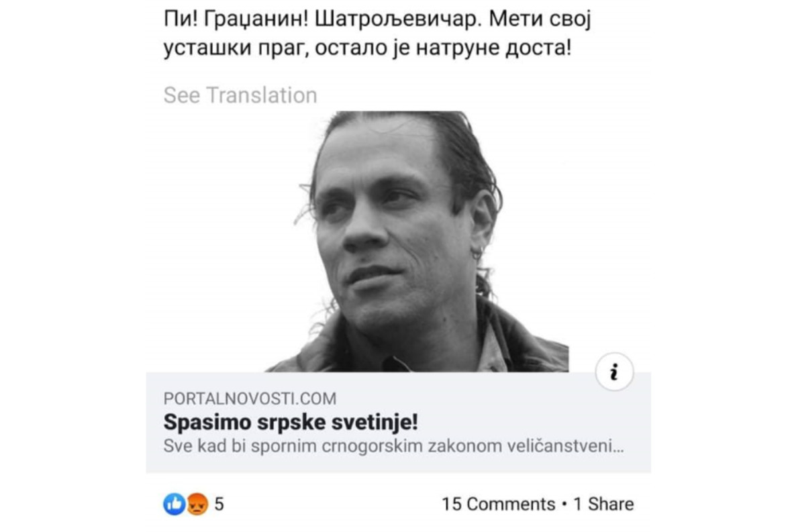Click the info icon on the link preview
The image size is (786, 532).
614,372
